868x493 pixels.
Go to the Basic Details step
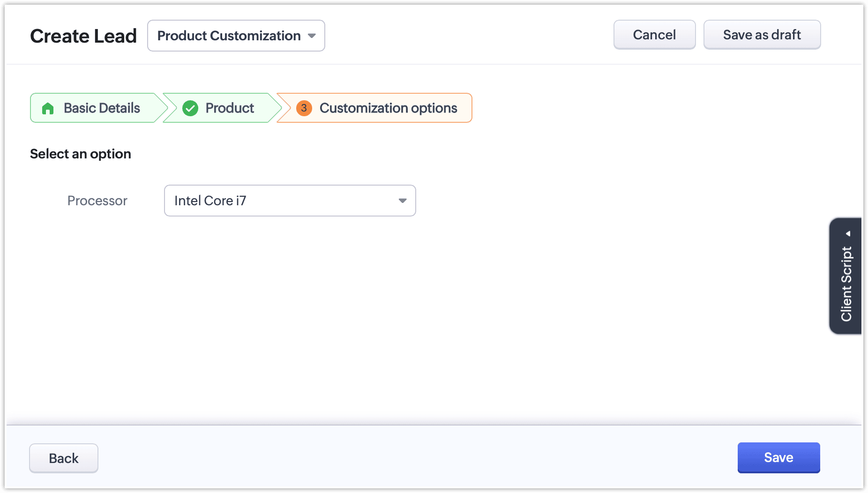coord(102,108)
